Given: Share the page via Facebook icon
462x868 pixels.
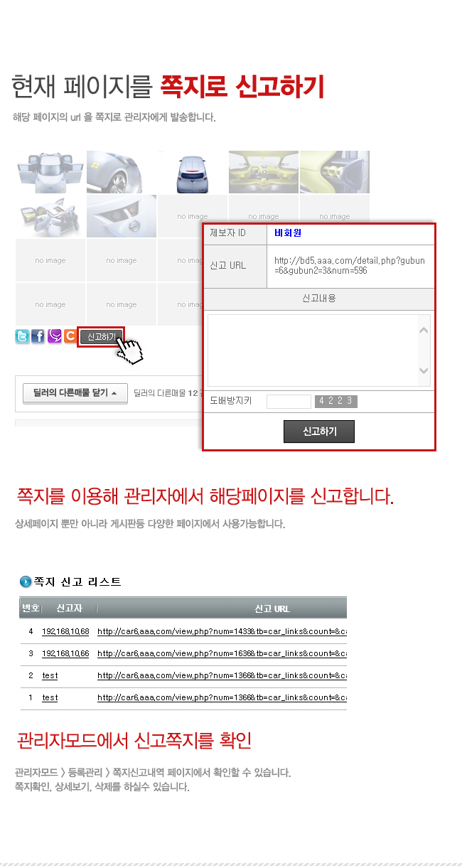Looking at the screenshot, I should pyautogui.click(x=38, y=336).
